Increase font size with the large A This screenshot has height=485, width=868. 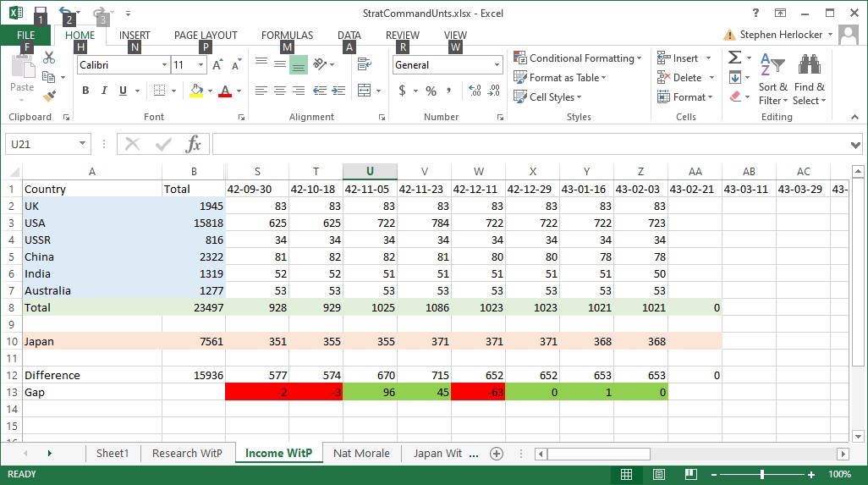[x=217, y=65]
